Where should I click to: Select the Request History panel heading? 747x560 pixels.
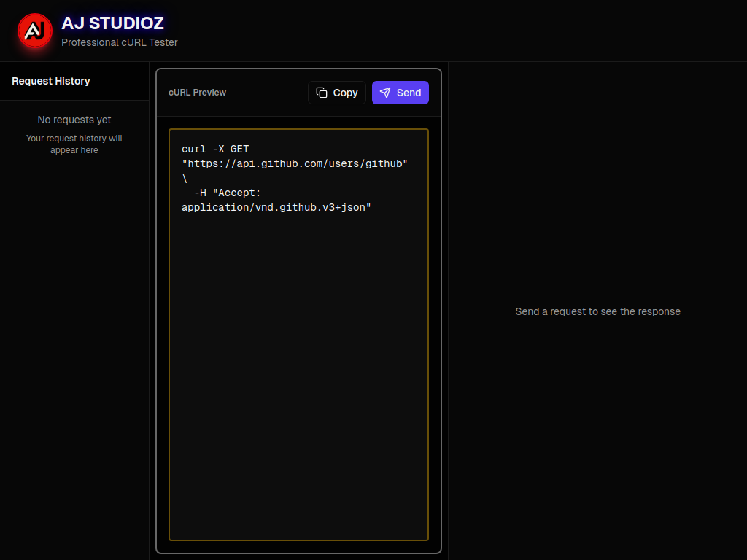pos(51,81)
